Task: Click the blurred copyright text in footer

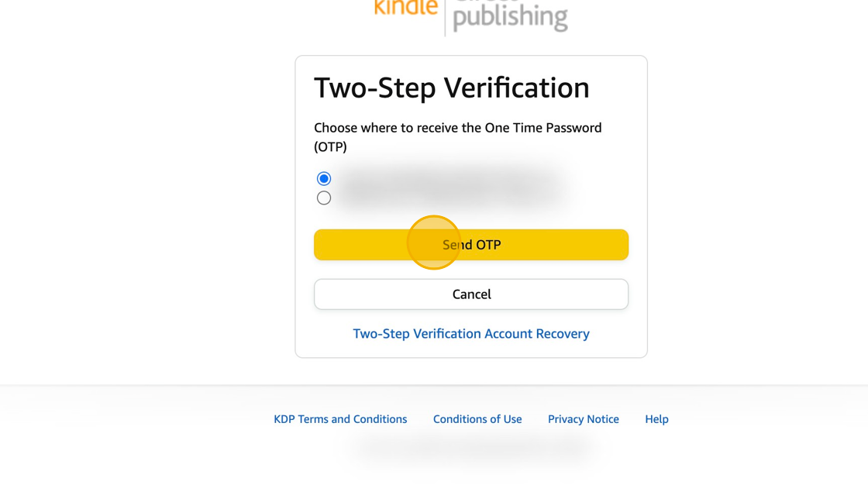Action: (471, 447)
